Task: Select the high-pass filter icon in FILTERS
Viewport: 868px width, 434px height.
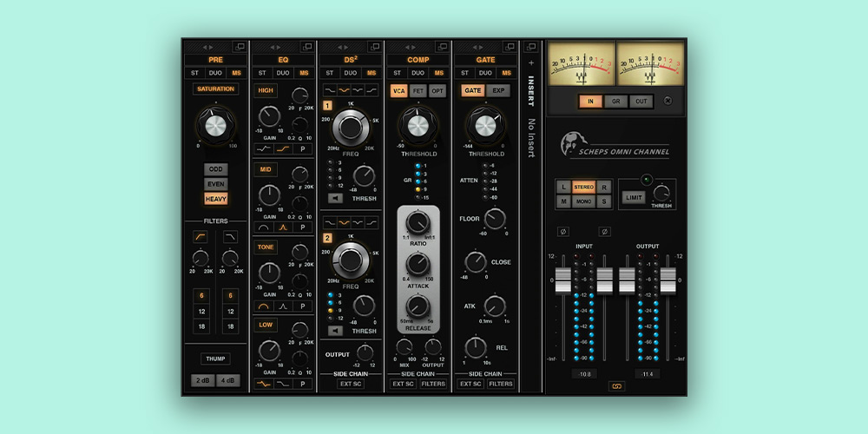Action: [201, 237]
